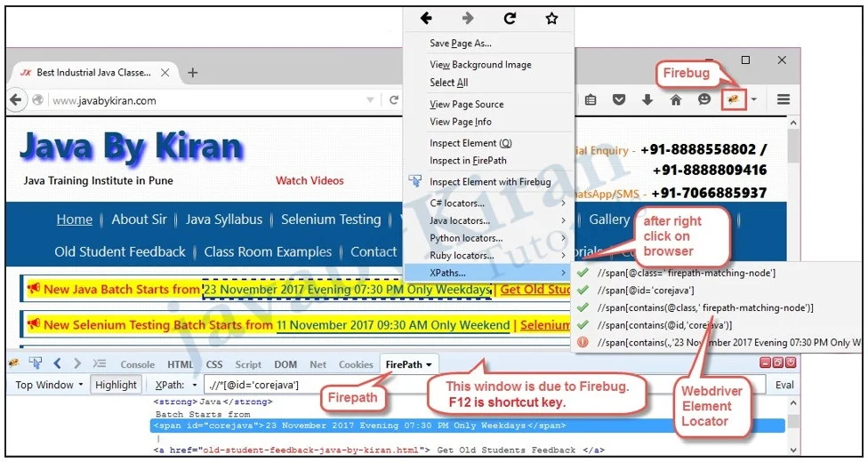Switch to the Cookies tab
868x462 pixels.
[356, 364]
